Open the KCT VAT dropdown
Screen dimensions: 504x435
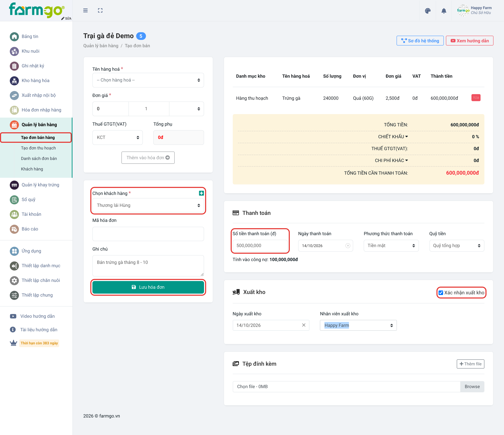117,137
